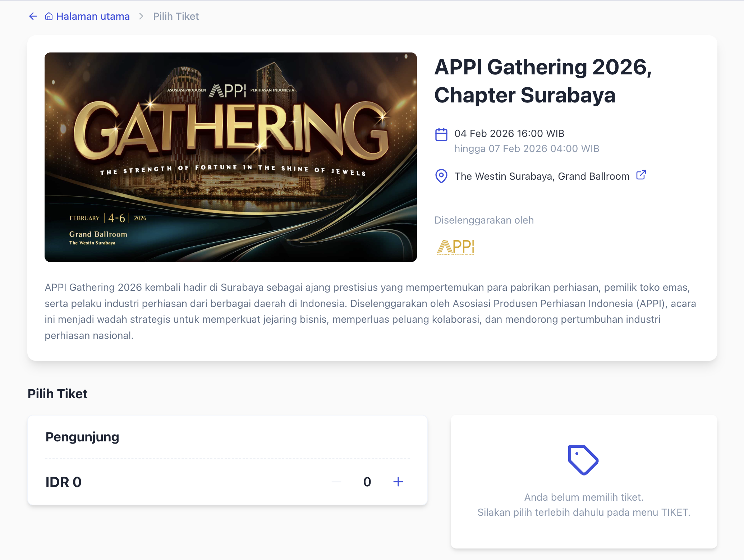The height and width of the screenshot is (560, 744).
Task: Click The Westin Surabaya, Grand Ballroom venue text
Action: pyautogui.click(x=542, y=176)
